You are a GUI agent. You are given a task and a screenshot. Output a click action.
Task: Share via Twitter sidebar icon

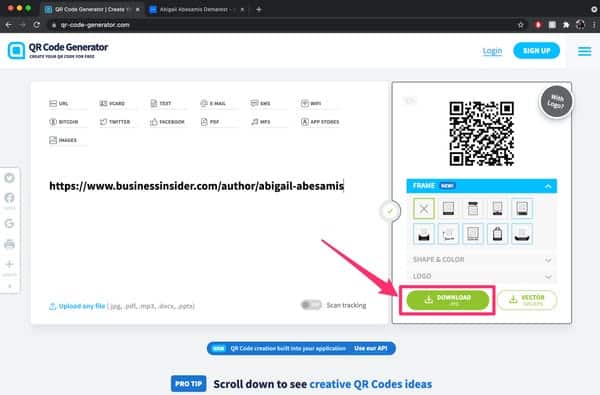click(10, 178)
